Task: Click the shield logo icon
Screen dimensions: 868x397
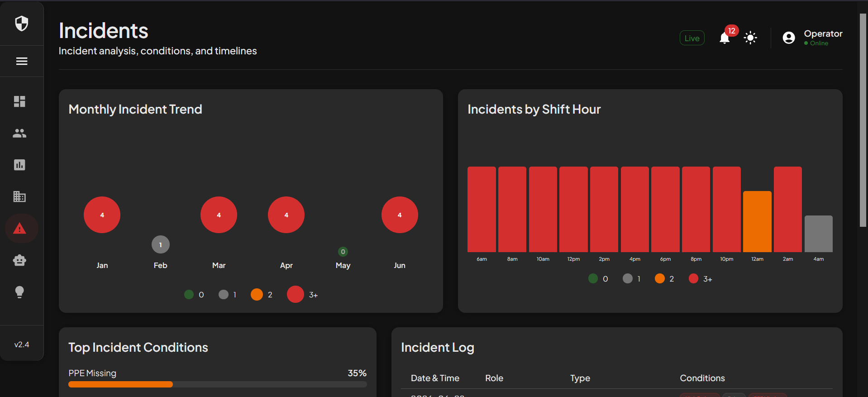Action: coord(22,24)
